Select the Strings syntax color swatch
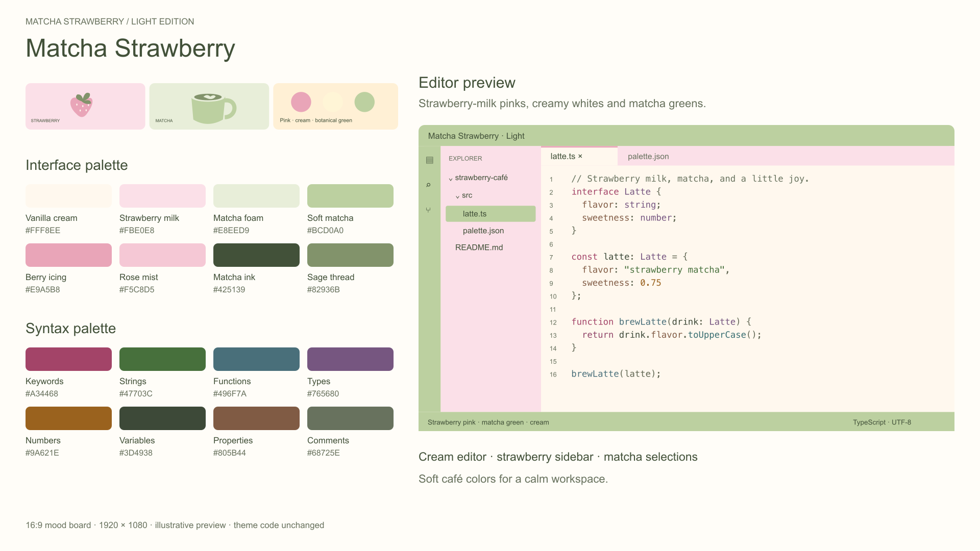The width and height of the screenshot is (980, 551). pos(162,359)
